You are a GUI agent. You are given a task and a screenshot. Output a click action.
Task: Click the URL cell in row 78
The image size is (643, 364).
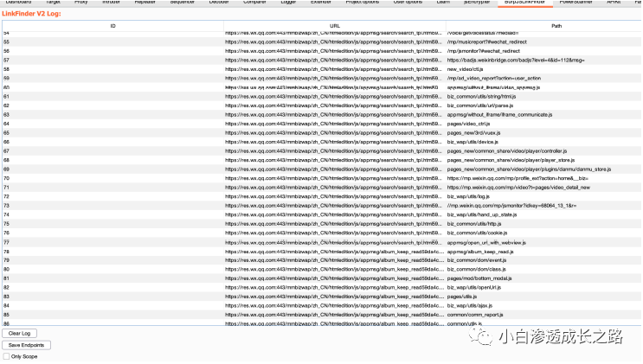(x=335, y=252)
